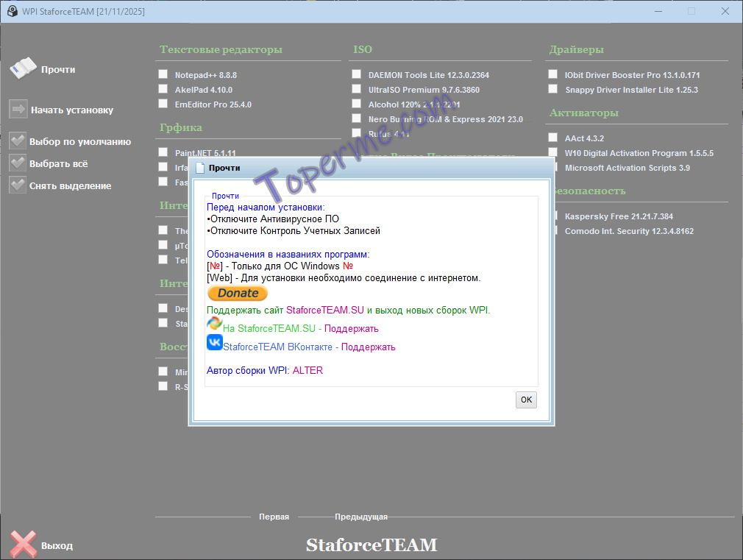Tick the IObit Driver Booster Pro checkbox
The height and width of the screenshot is (560, 743).
point(553,74)
